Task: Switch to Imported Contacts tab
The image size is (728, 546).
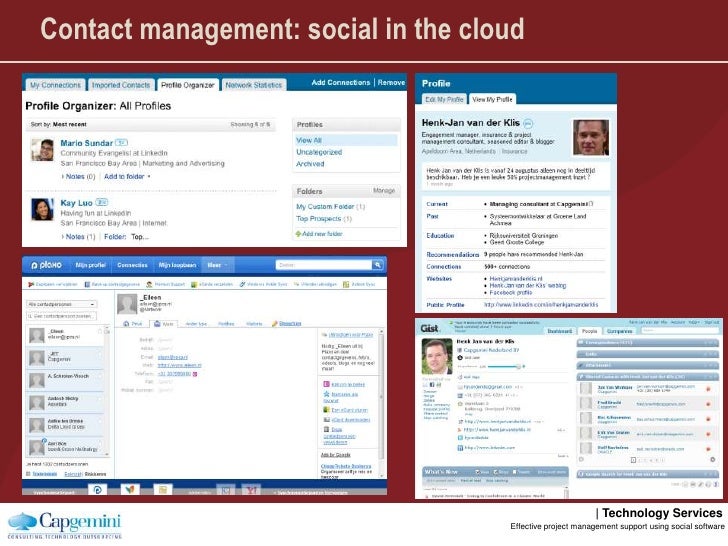Action: click(121, 85)
